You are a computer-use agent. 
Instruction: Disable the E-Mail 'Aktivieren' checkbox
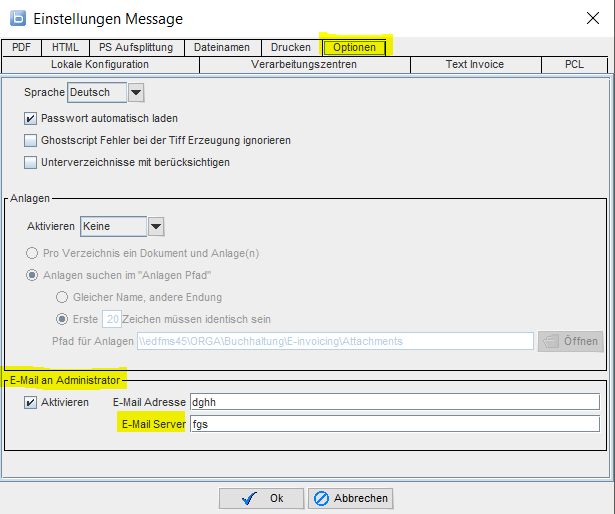click(31, 402)
